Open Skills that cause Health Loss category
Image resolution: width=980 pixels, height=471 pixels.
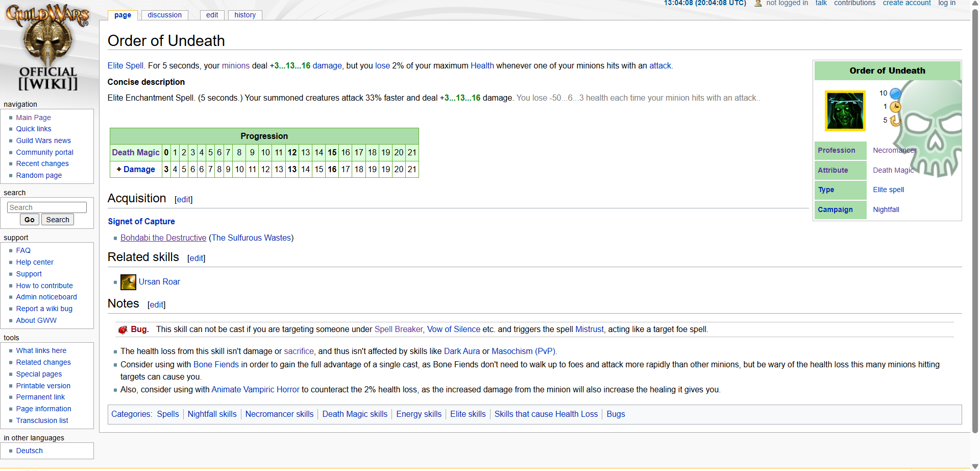tap(546, 414)
